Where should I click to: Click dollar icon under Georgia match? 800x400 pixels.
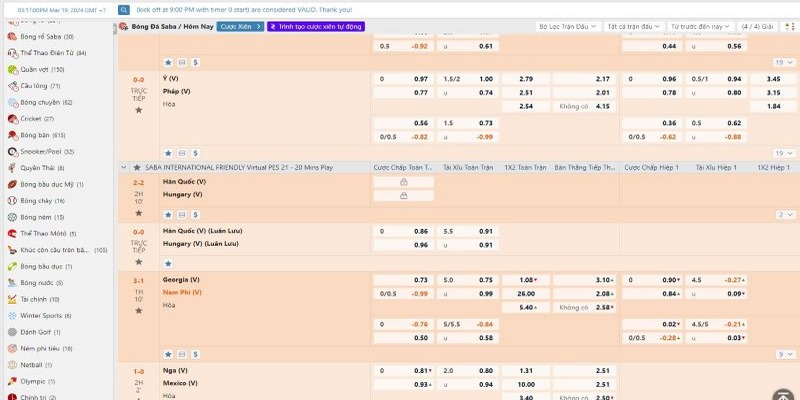(x=196, y=354)
